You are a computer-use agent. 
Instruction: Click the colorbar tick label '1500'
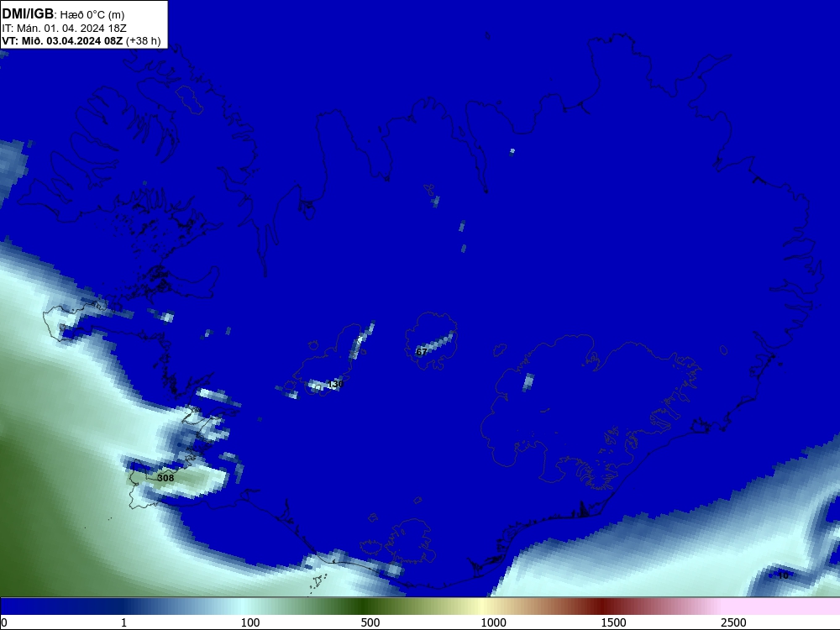[613, 622]
